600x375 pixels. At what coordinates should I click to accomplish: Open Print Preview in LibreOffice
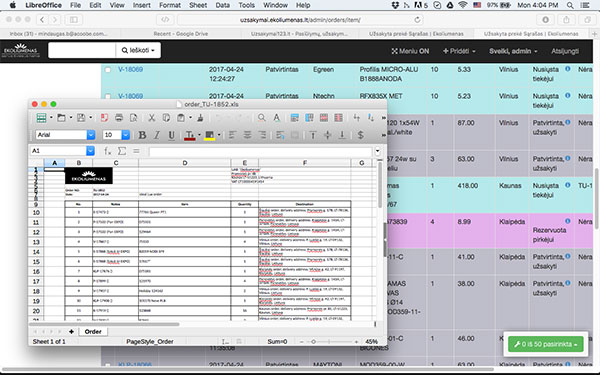point(133,118)
